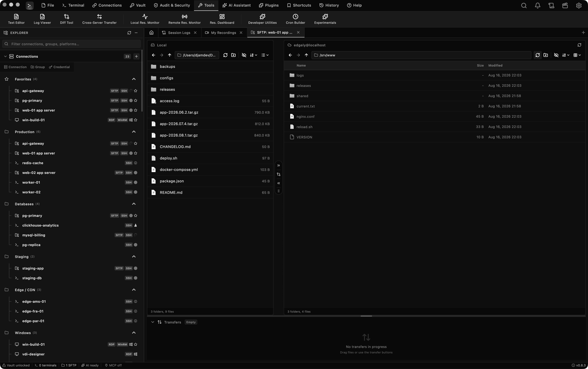Toggle hidden files in Local pane
This screenshot has width=588, height=369.
[244, 55]
